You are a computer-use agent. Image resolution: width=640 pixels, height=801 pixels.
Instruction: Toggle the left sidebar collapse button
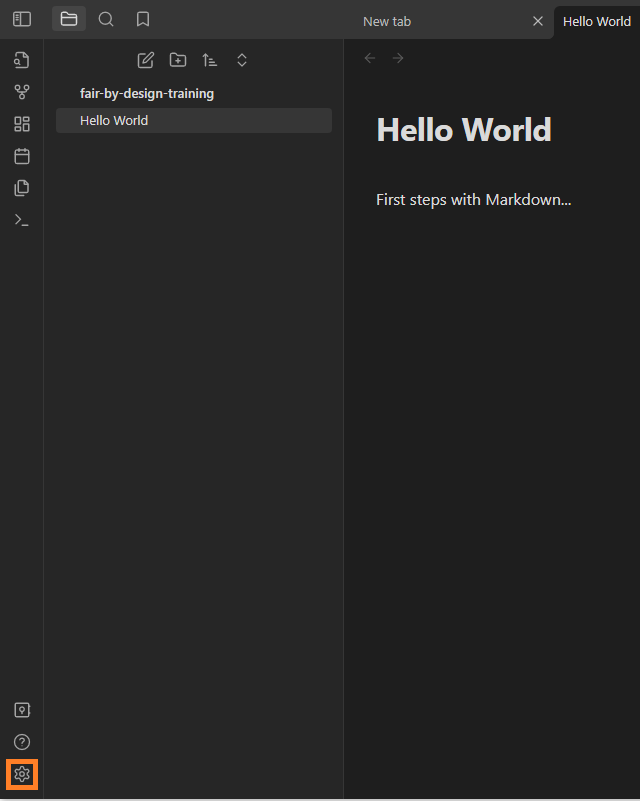pos(21,19)
